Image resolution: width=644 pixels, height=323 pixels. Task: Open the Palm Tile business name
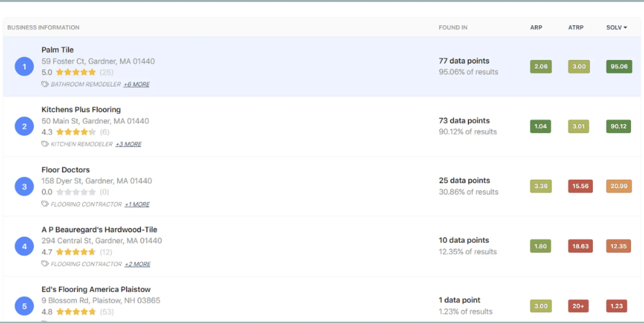[58, 50]
